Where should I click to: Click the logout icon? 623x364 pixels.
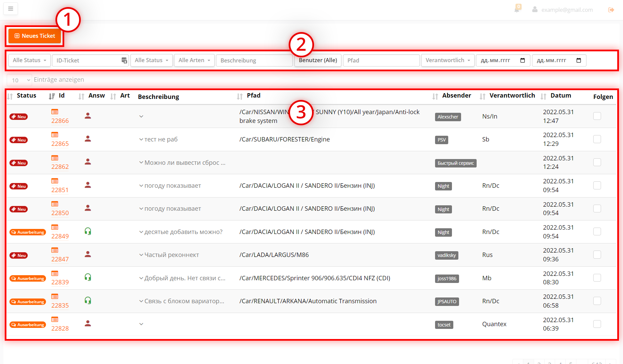pos(611,10)
